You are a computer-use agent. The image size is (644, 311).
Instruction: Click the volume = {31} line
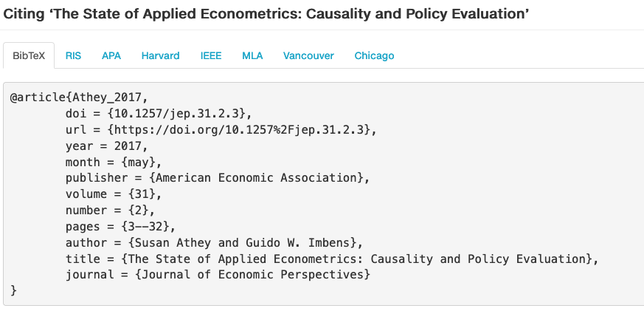(114, 194)
